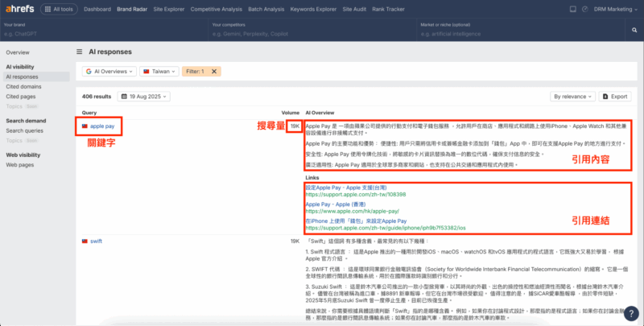The height and width of the screenshot is (326, 644).
Task: Open the By relevance sort dropdown
Action: (x=572, y=97)
